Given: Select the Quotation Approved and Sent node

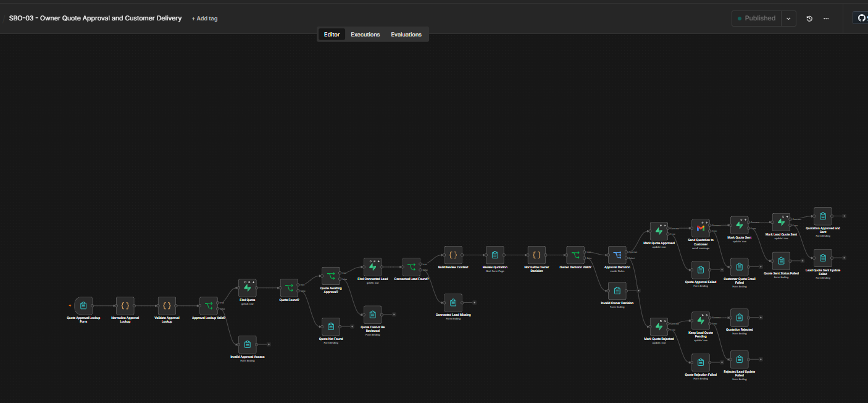Looking at the screenshot, I should 823,216.
